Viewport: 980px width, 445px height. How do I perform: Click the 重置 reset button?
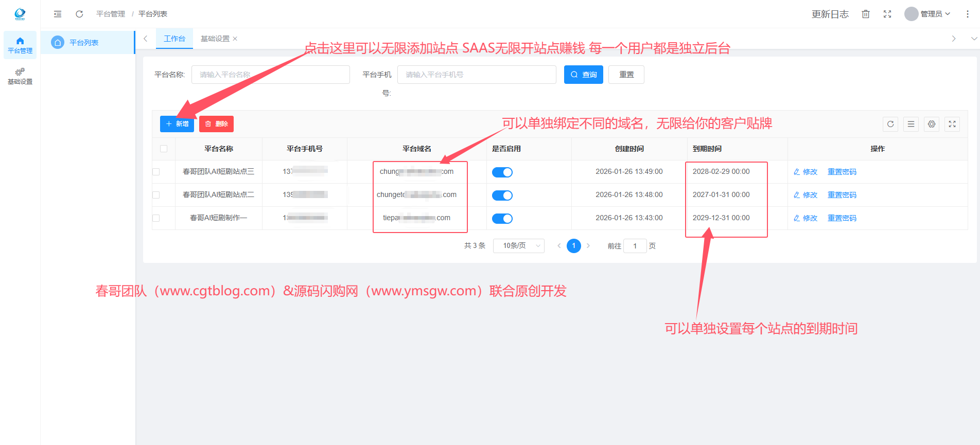pyautogui.click(x=626, y=75)
